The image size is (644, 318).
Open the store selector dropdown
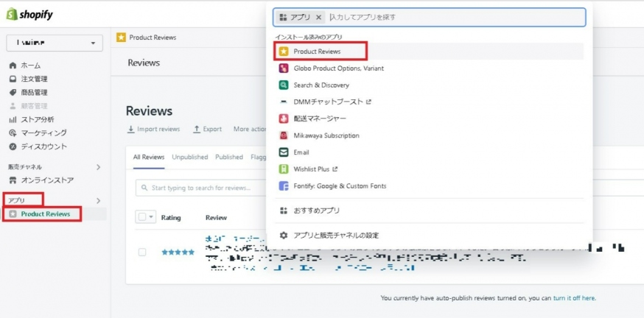tap(55, 43)
